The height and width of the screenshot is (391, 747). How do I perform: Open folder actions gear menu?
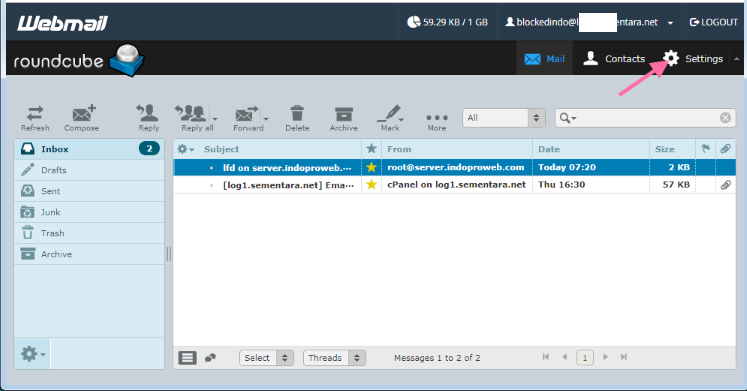pos(32,354)
